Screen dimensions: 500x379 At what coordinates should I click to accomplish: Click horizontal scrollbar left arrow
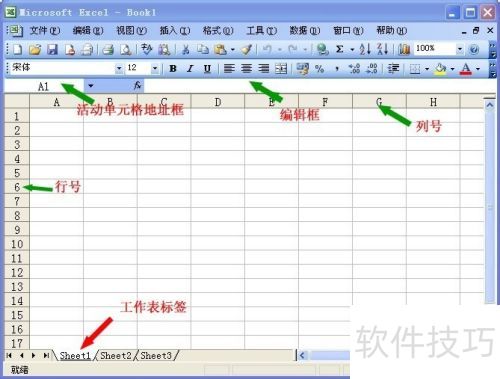tap(302, 356)
